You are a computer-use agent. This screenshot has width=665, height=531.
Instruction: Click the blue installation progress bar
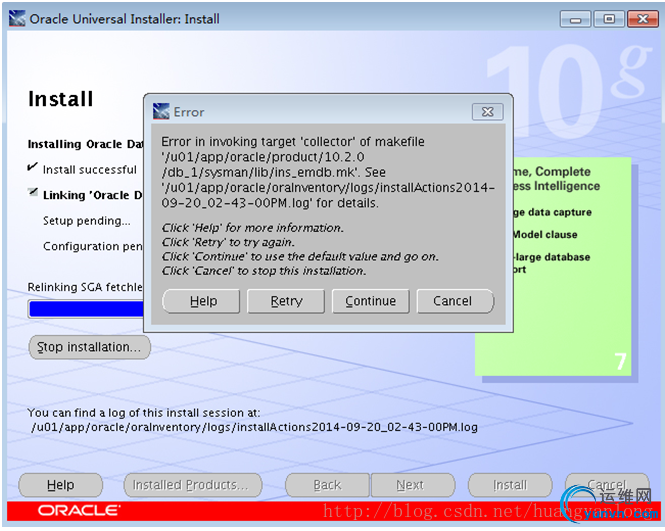(87, 309)
